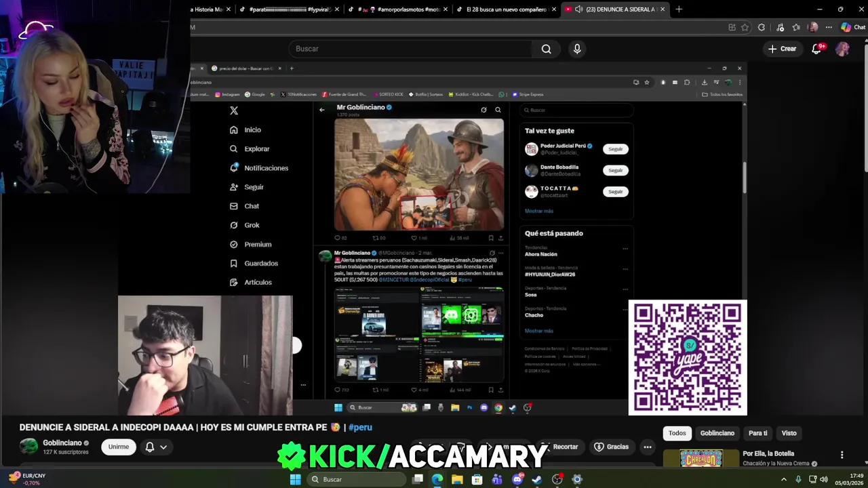The image size is (868, 488).
Task: Retweet the Machu Picchu tweet
Action: 376,238
